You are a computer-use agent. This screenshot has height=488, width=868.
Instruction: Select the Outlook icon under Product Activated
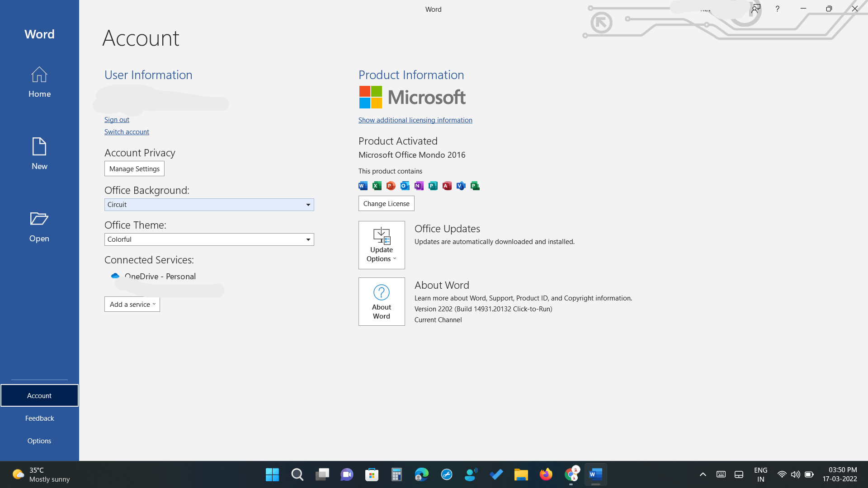[405, 186]
